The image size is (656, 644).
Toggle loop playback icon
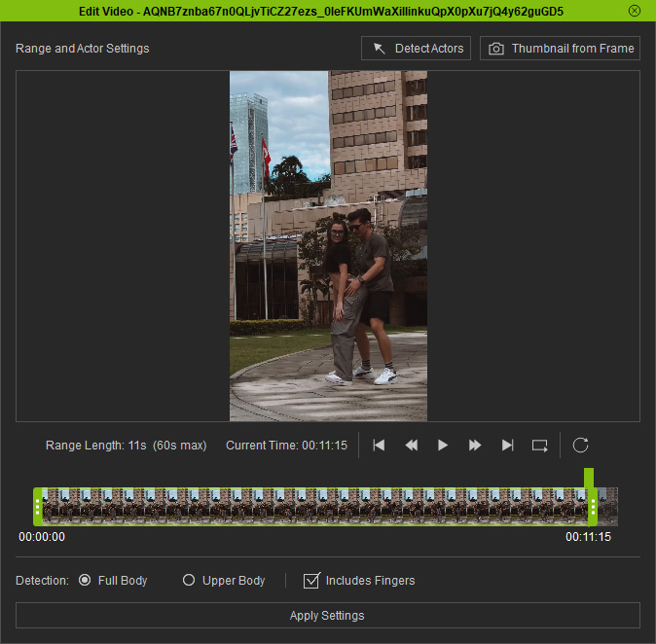(540, 446)
